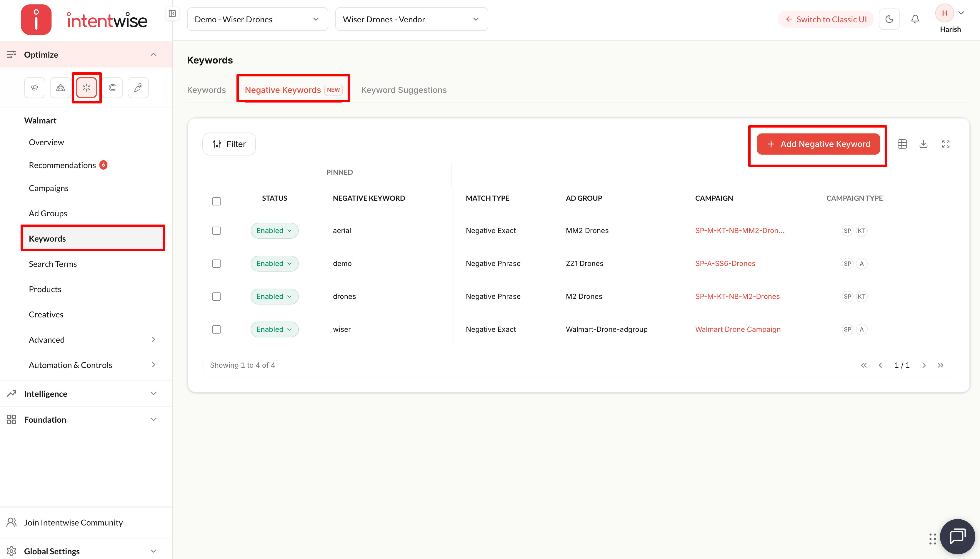Viewport: 980px width, 559px height.
Task: Open Join Intentwise Community link
Action: (x=73, y=523)
